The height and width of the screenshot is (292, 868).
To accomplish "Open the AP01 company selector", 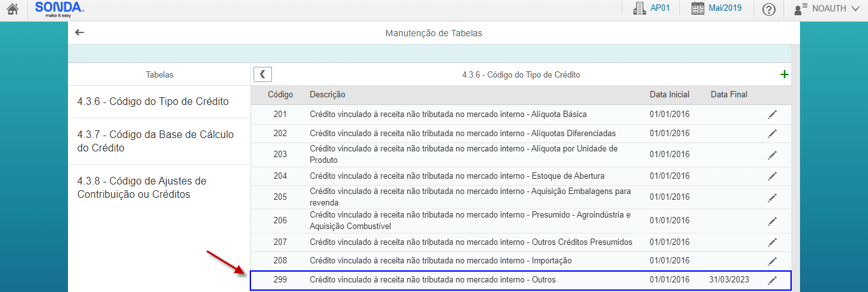I will point(651,8).
